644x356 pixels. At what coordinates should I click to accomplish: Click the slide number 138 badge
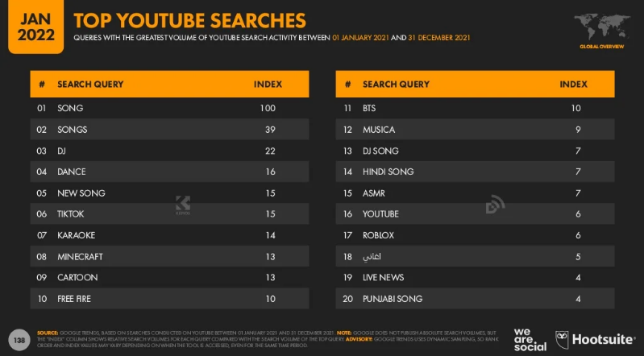(19, 340)
